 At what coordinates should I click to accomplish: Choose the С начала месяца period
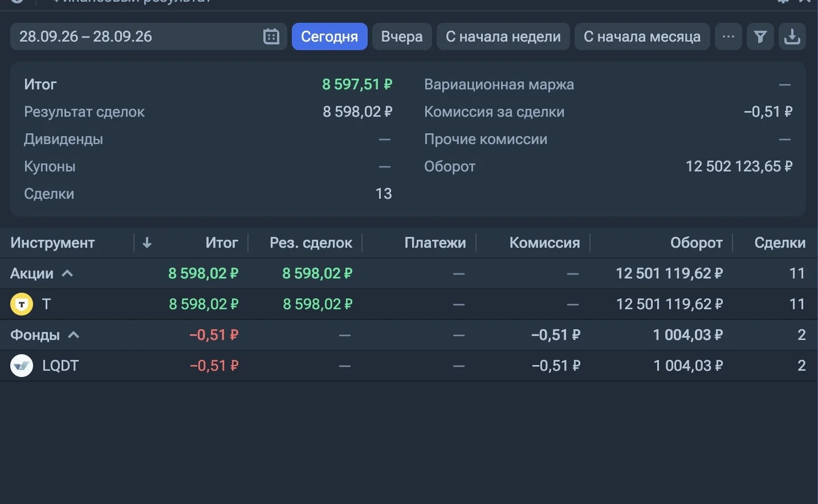click(642, 36)
